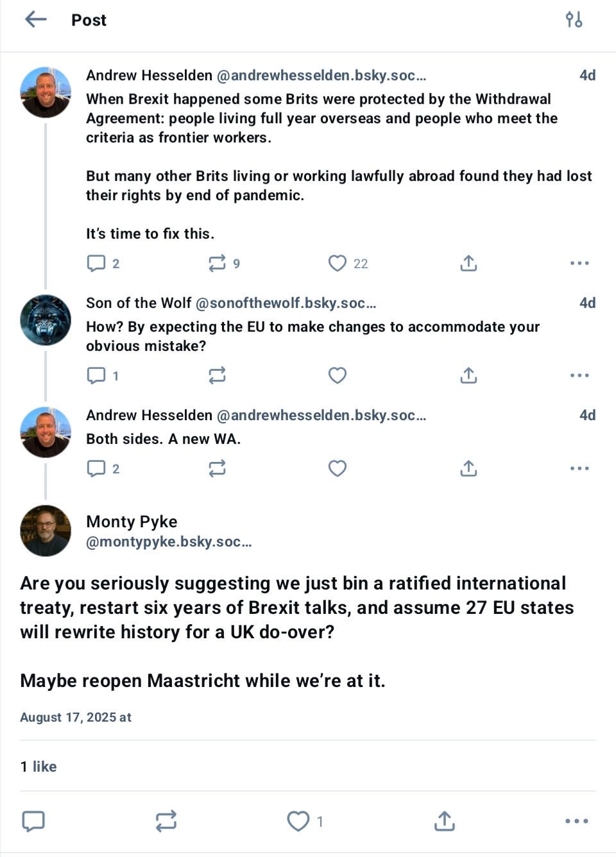Viewport: 616px width, 857px height.
Task: Reply to Monty Pyke's main post
Action: pos(33,821)
